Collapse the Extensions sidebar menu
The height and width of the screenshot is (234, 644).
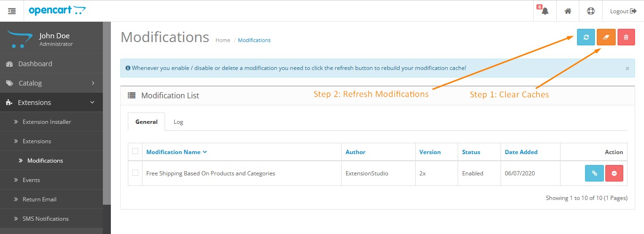pos(51,102)
